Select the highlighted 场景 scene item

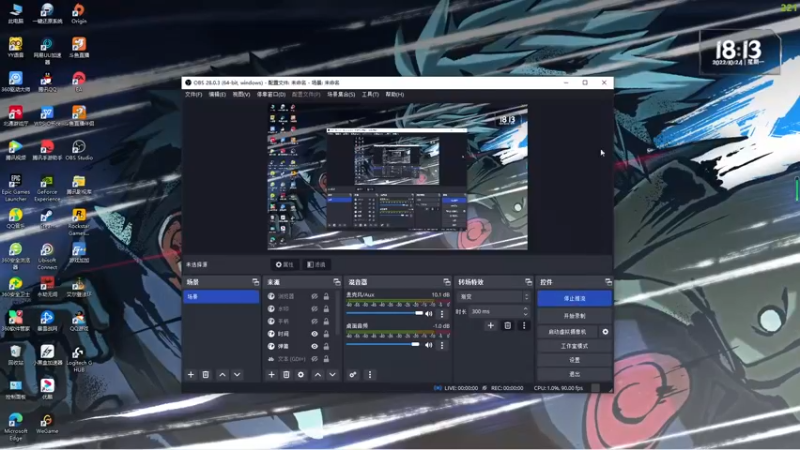221,296
